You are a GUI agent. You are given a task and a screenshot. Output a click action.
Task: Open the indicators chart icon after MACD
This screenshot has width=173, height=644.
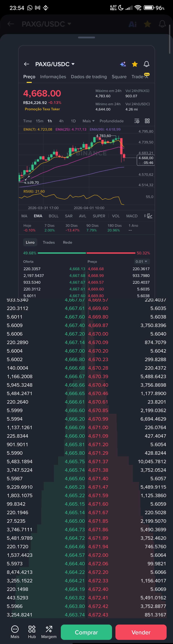(150, 216)
